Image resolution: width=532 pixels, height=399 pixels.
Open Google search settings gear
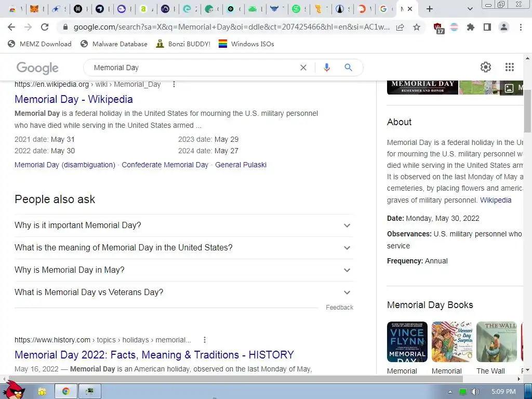click(486, 67)
